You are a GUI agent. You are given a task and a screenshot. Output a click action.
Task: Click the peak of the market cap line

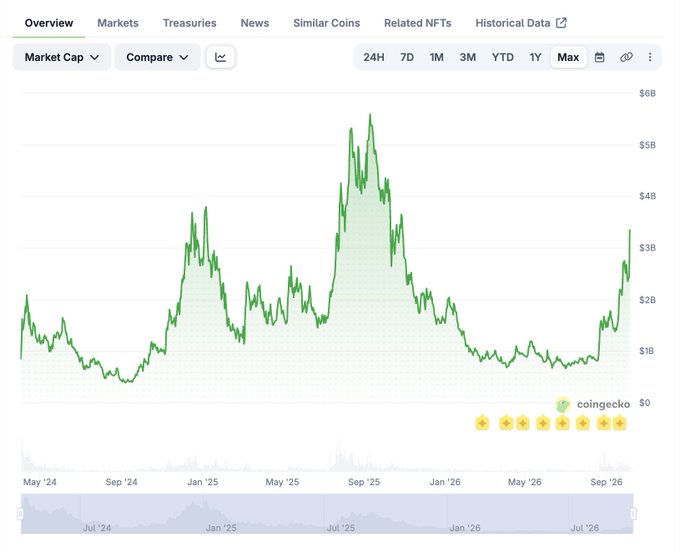[370, 115]
